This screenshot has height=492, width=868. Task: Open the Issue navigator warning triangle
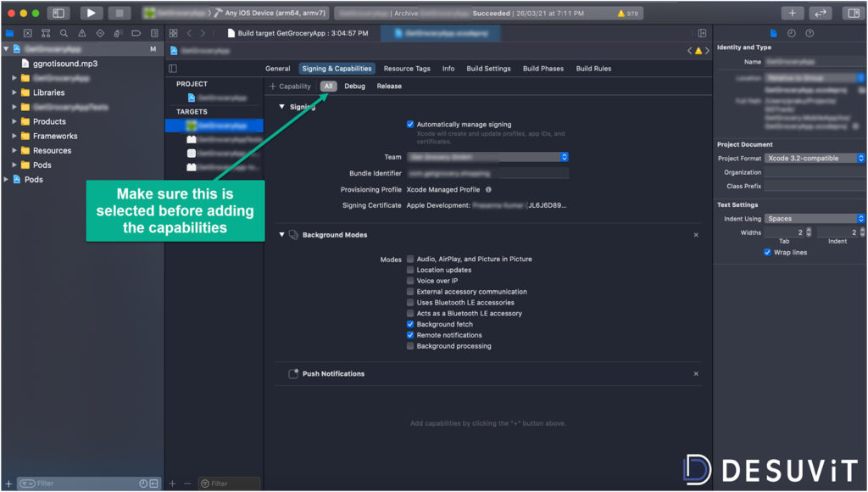click(82, 33)
